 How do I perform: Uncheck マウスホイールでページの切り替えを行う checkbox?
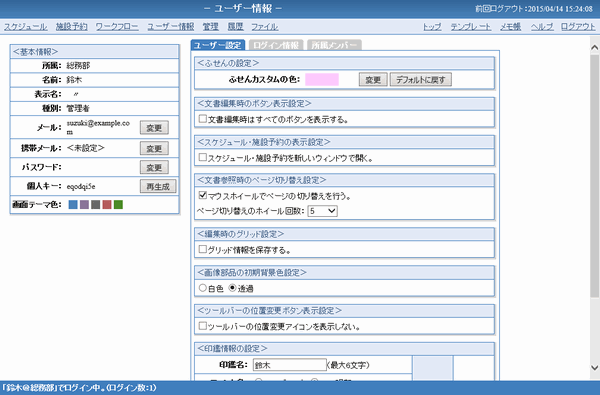203,195
